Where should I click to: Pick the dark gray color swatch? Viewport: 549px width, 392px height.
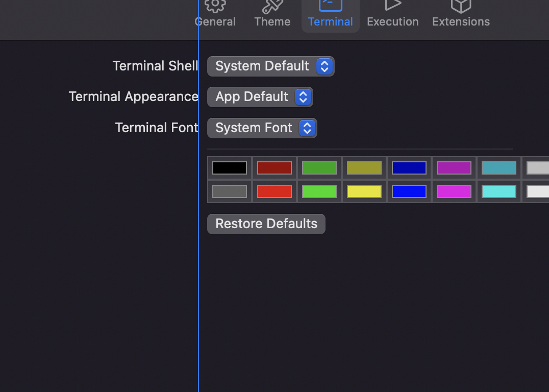(x=229, y=191)
